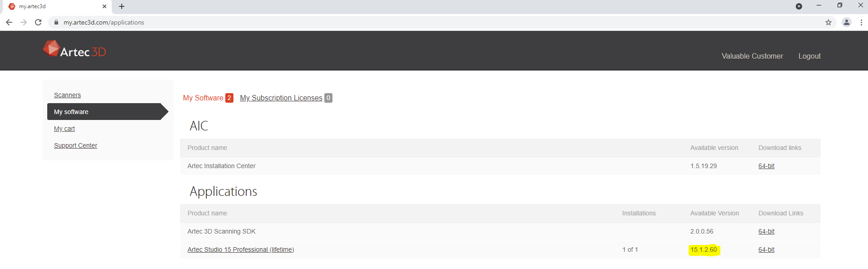This screenshot has width=868, height=269.
Task: Select the My Software tab
Action: pos(203,98)
